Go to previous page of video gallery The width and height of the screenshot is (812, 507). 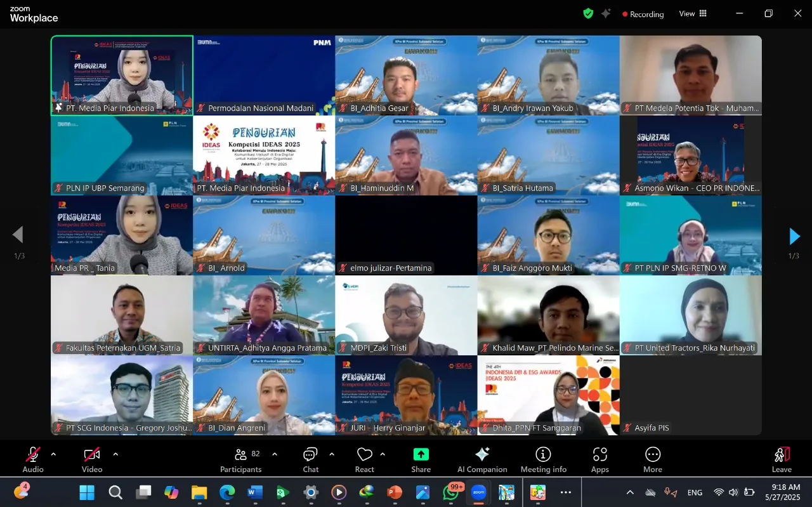click(x=18, y=235)
